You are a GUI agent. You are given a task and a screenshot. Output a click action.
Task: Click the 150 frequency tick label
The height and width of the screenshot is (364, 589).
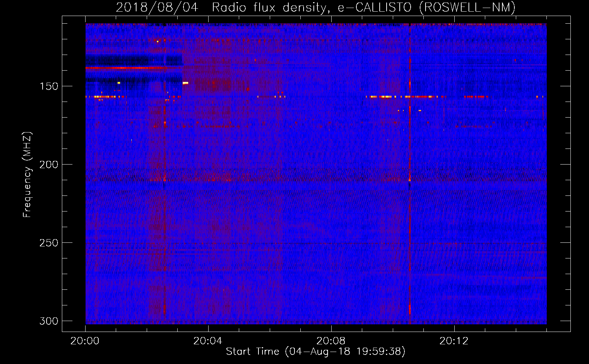(x=48, y=86)
